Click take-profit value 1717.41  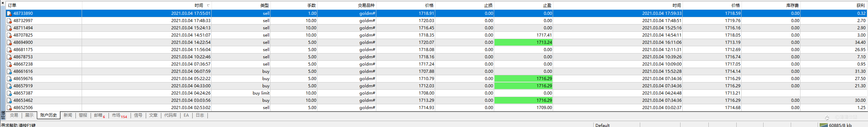coord(544,35)
